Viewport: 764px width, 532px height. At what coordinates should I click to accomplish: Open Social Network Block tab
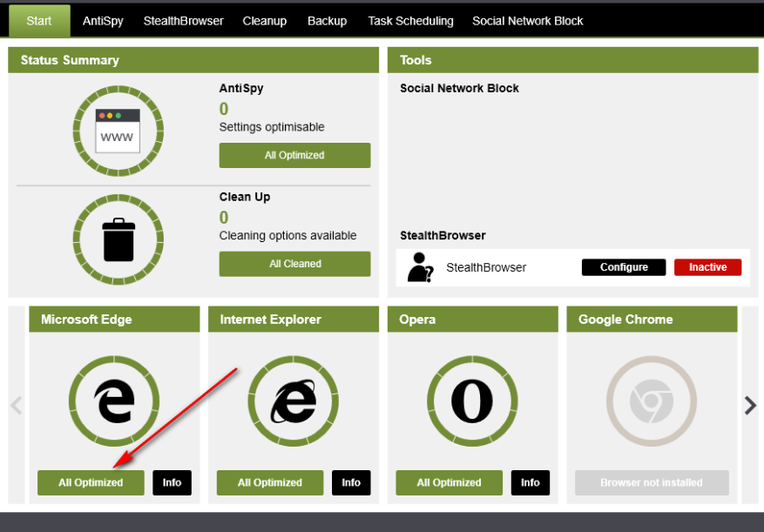click(528, 21)
